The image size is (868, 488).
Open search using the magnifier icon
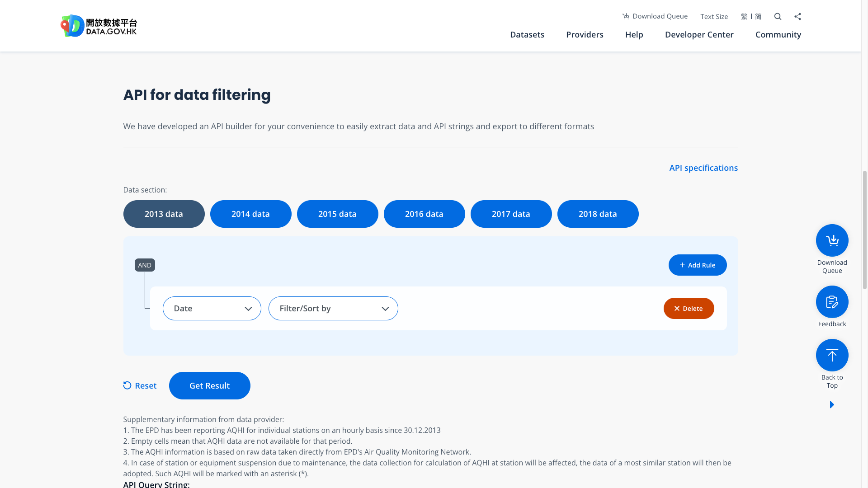778,16
